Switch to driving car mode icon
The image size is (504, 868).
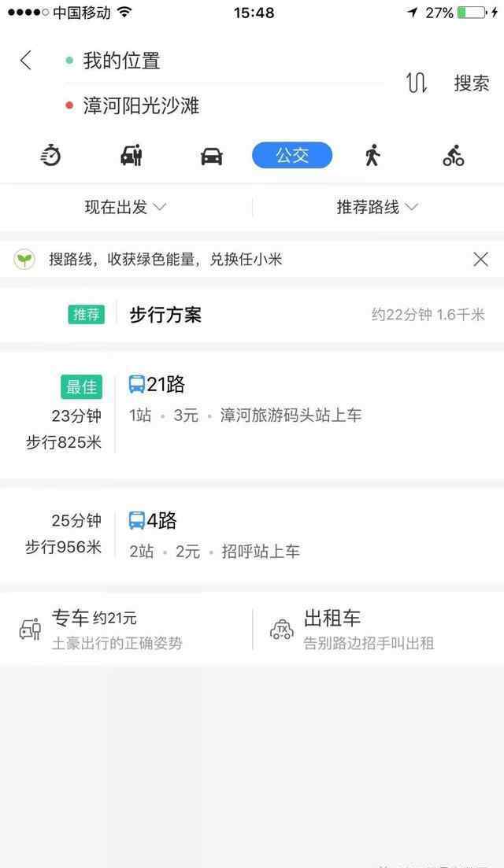pos(212,156)
